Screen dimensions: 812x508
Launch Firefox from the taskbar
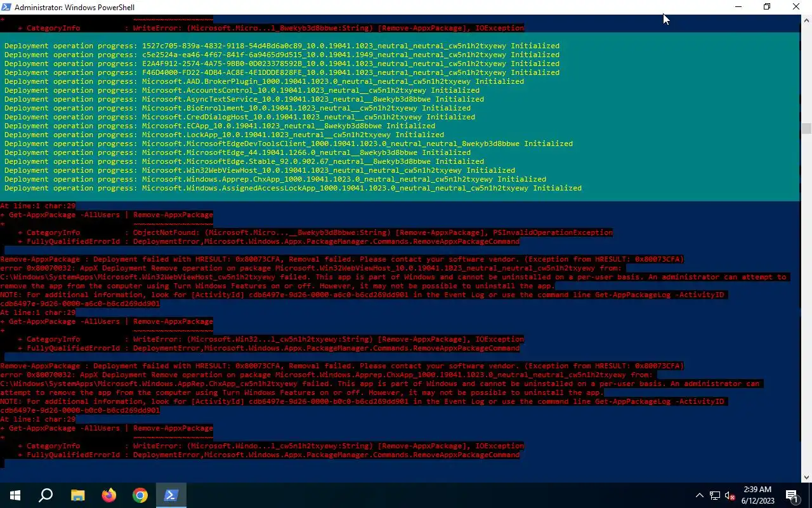[x=108, y=495]
